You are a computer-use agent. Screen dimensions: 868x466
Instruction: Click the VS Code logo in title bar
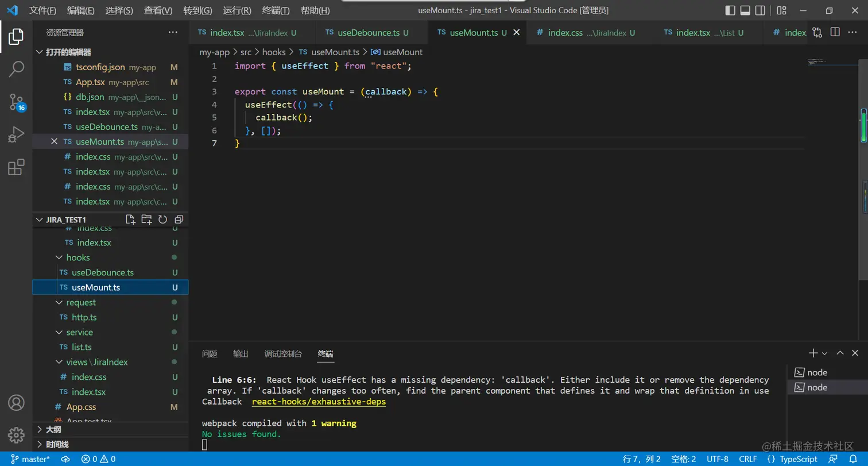coord(12,10)
